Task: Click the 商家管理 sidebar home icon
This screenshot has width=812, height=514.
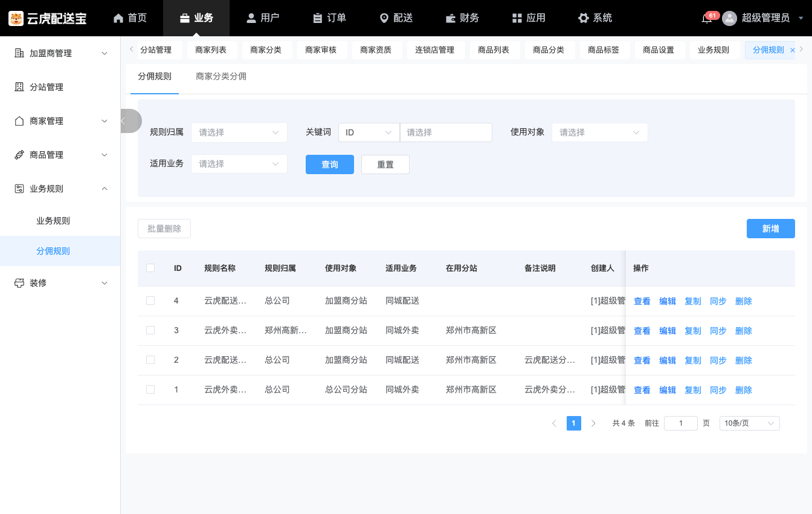Action: tap(19, 121)
